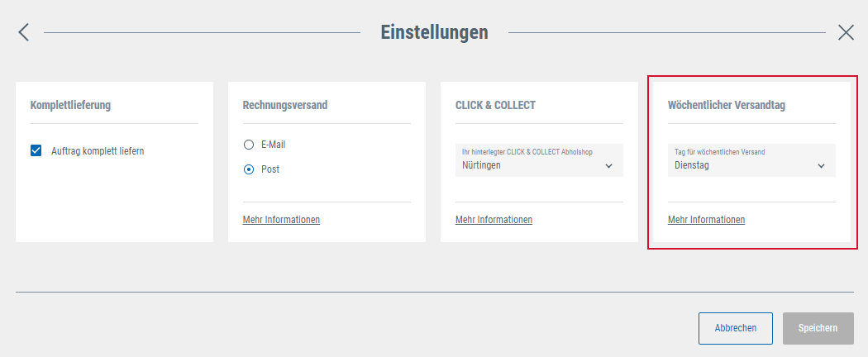Open Mehr Informationen under CLICK & COLLECT
This screenshot has height=357, width=868.
(494, 220)
